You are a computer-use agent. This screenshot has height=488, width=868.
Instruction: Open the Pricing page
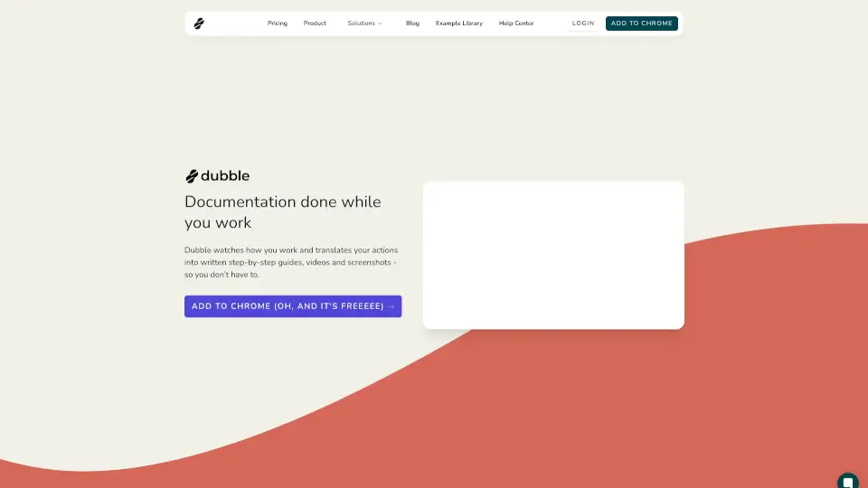coord(278,23)
